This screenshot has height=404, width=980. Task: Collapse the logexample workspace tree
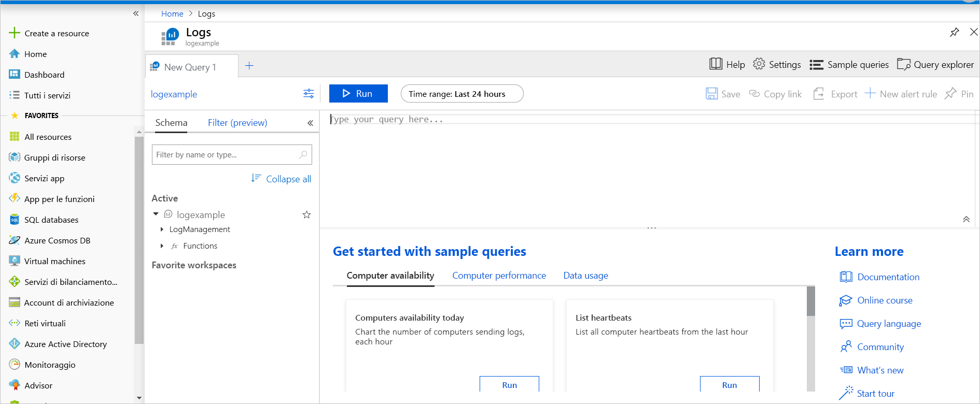point(156,214)
